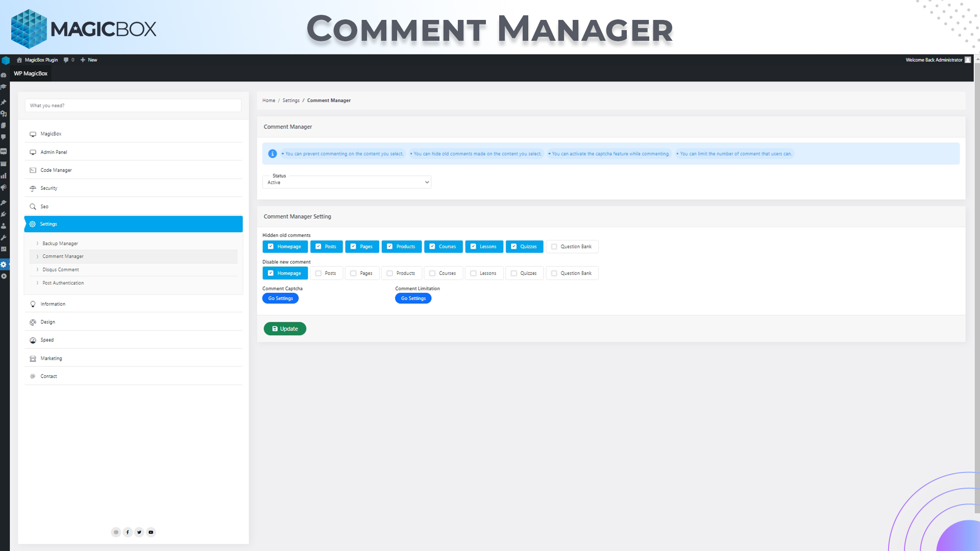Click the green Update button
This screenshot has width=980, height=551.
tap(285, 329)
